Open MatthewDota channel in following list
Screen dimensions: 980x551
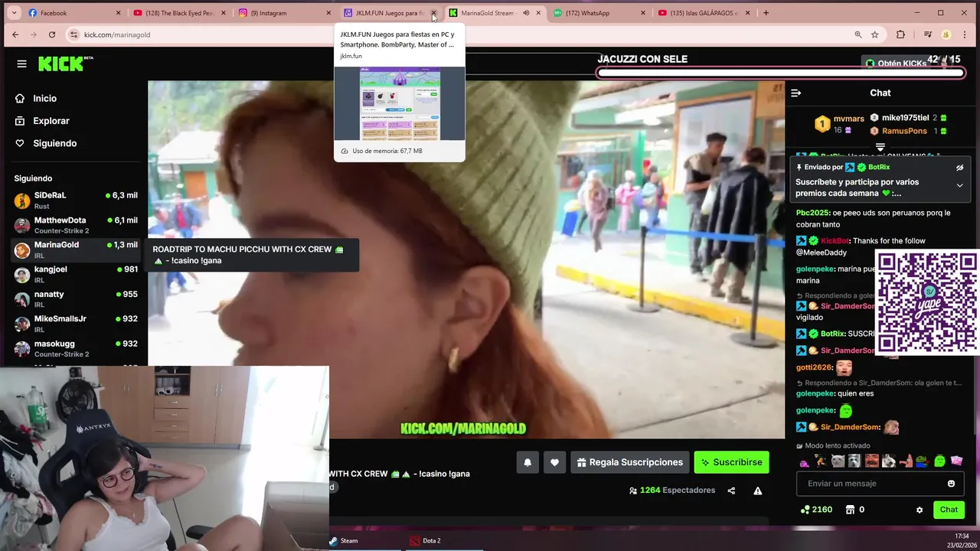pos(76,225)
